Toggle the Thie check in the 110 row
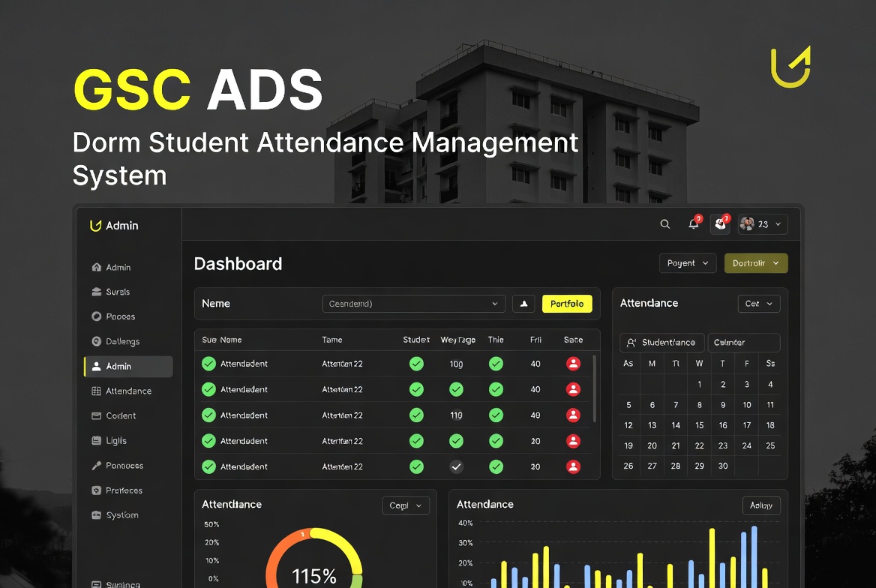This screenshot has width=876, height=588. 496,415
